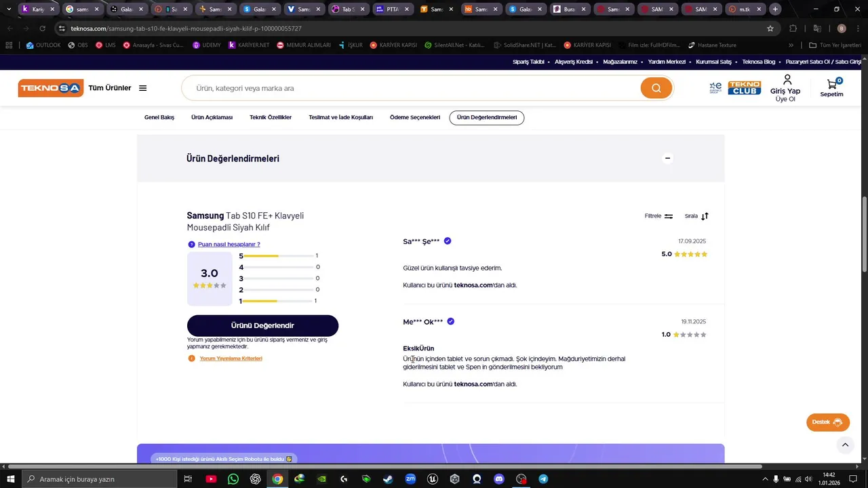
Task: Open Discord from the taskbar
Action: click(499, 479)
